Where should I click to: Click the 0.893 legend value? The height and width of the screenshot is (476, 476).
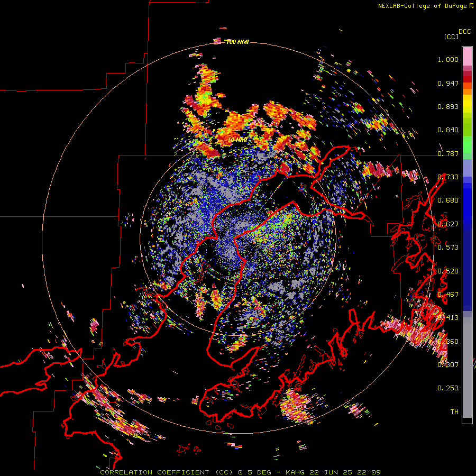[448, 106]
